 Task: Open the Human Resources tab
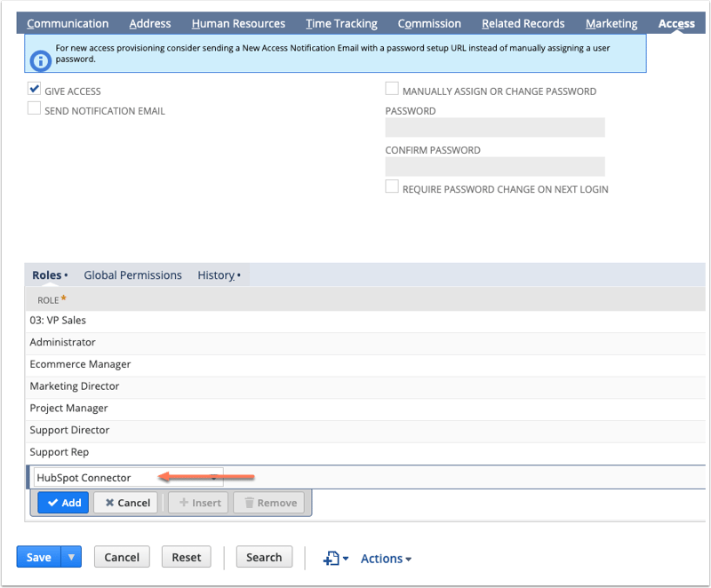click(x=238, y=23)
